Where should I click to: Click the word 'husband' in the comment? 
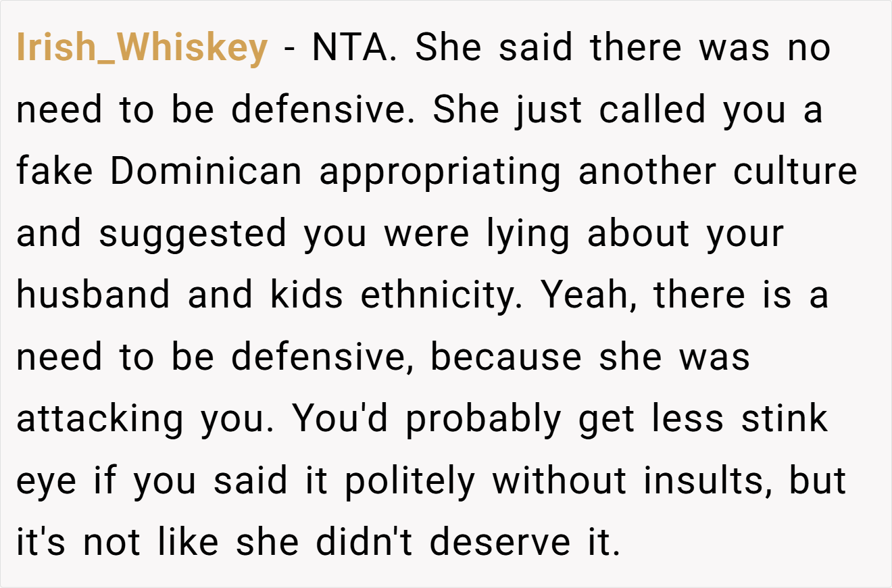[x=93, y=295]
